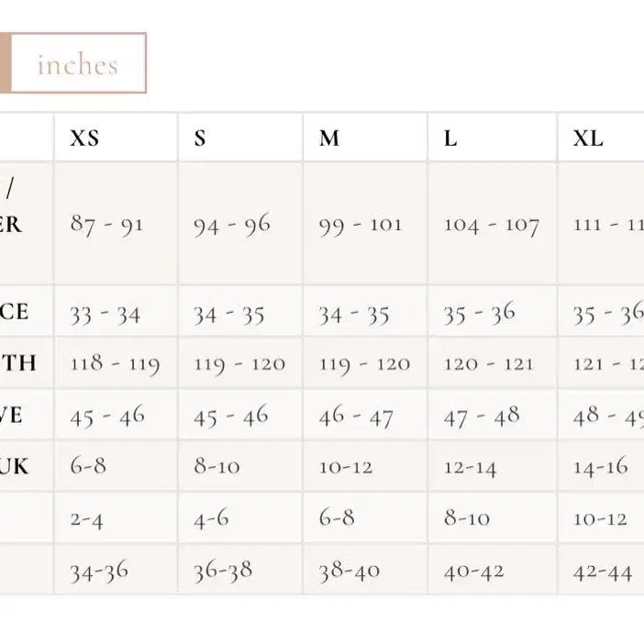Click the UK size 12-14 cell
This screenshot has height=644, width=644.
(493, 466)
